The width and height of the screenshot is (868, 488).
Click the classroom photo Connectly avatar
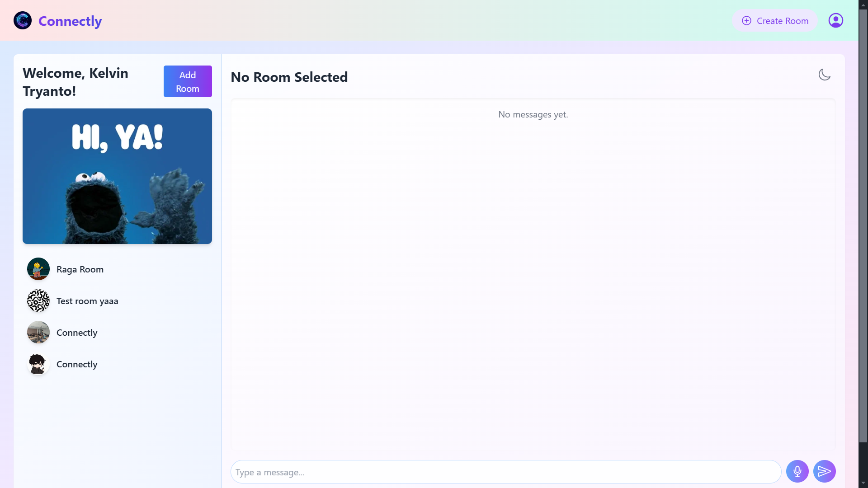[38, 333]
